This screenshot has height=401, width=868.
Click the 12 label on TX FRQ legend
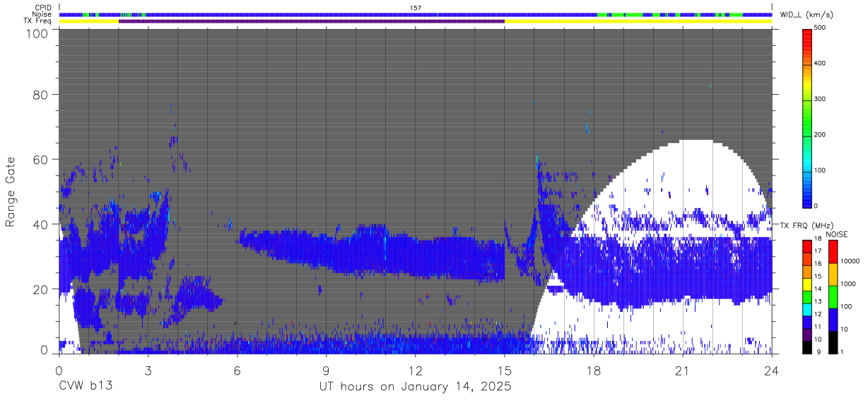[816, 314]
